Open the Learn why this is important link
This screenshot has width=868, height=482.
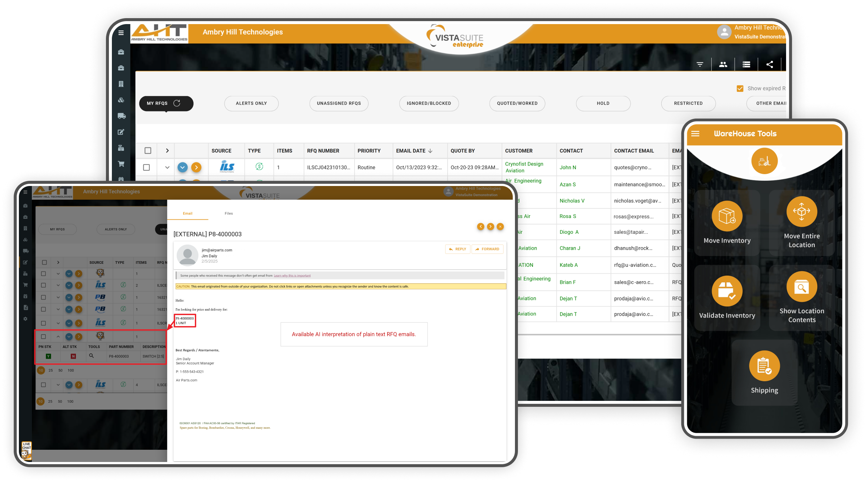tap(292, 275)
